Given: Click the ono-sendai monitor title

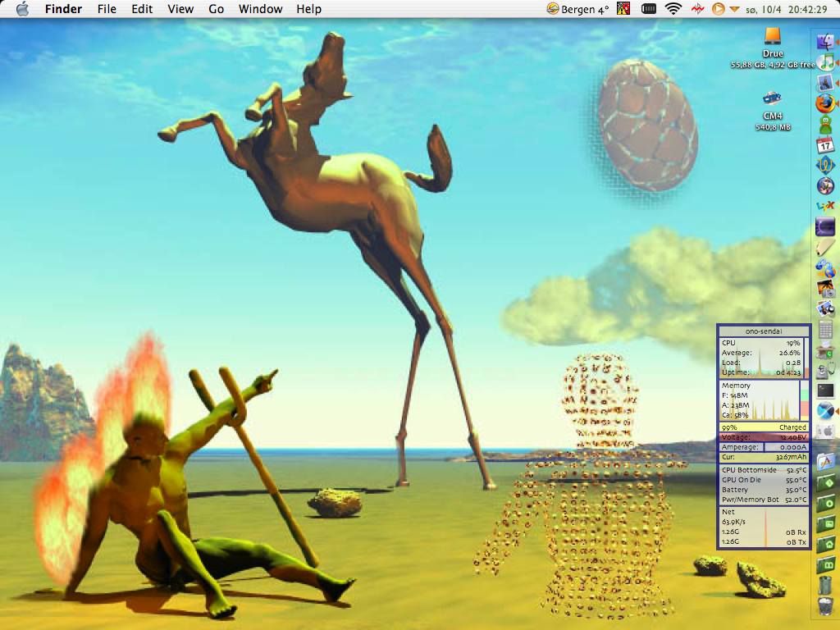Looking at the screenshot, I should coord(764,331).
